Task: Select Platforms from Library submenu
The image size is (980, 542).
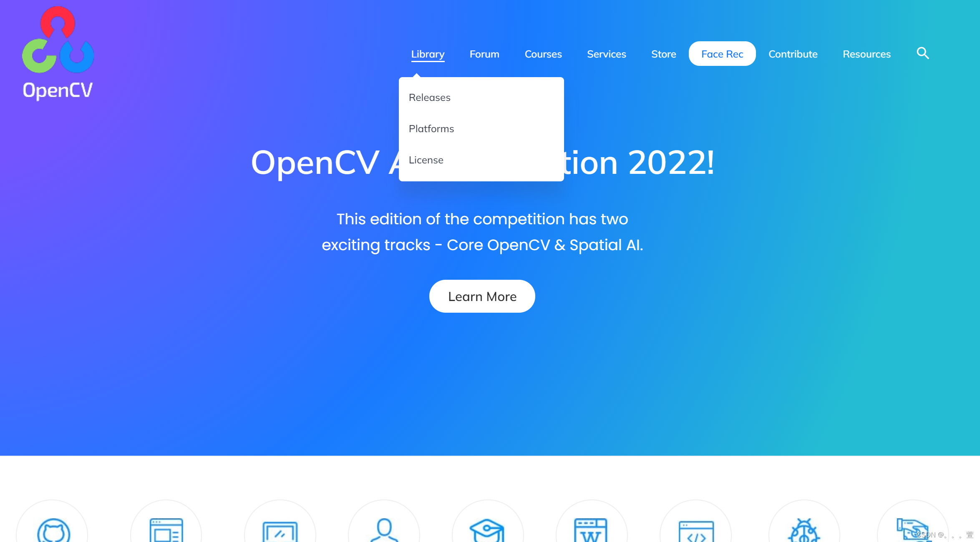Action: (x=431, y=128)
